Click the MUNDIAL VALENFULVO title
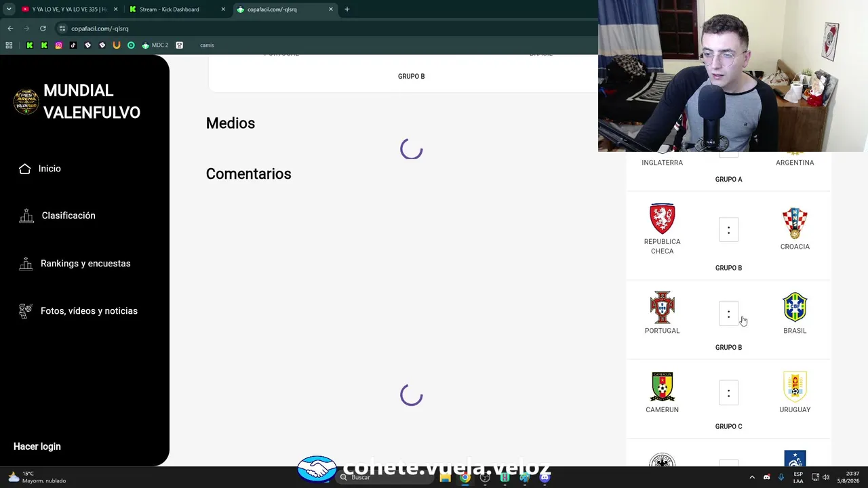This screenshot has height=488, width=868. 92,102
